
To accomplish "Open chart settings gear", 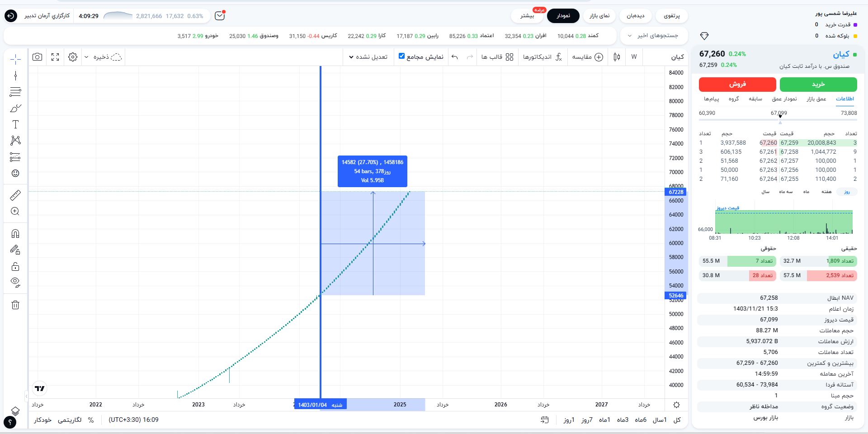I will click(x=73, y=57).
